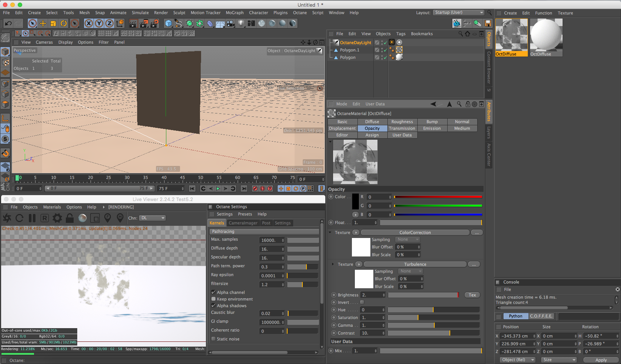This screenshot has height=364, width=621.
Task: Click the Rotate tool icon
Action: [x=64, y=24]
